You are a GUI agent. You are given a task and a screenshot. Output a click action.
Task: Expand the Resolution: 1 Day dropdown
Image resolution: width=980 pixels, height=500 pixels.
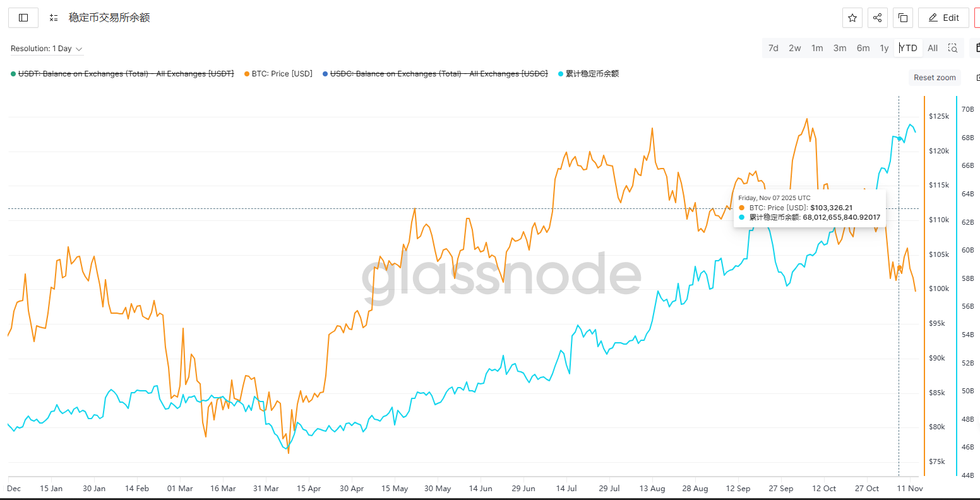pyautogui.click(x=47, y=49)
